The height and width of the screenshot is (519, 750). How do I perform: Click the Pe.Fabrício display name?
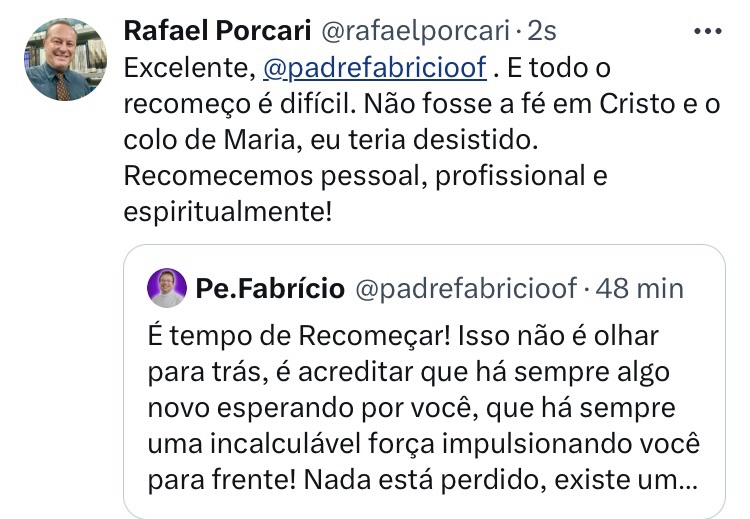[270, 288]
